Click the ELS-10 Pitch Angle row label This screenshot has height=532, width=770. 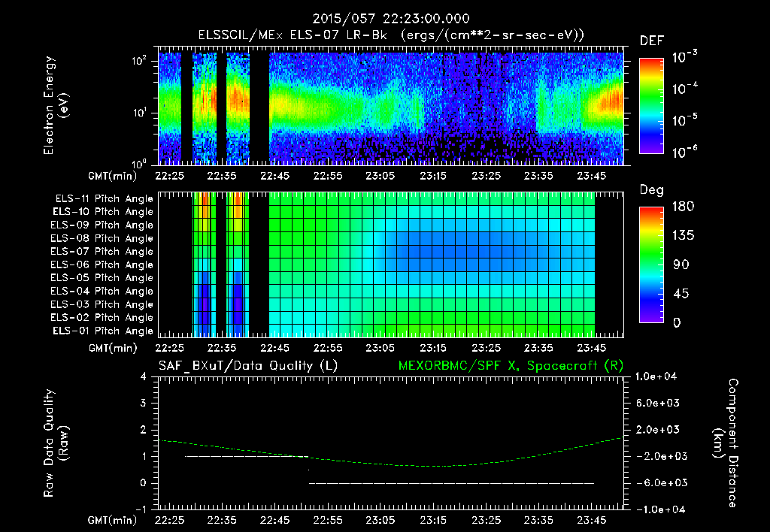tap(103, 212)
